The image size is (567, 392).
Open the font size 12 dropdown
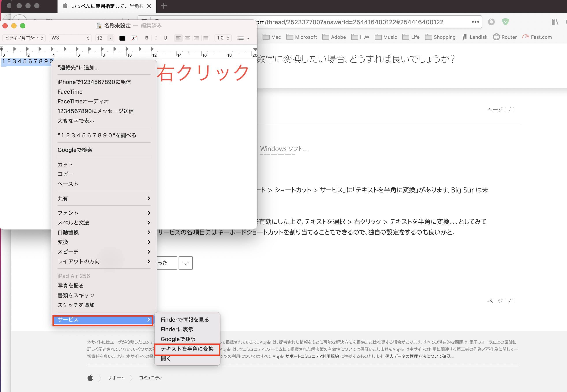pos(104,38)
